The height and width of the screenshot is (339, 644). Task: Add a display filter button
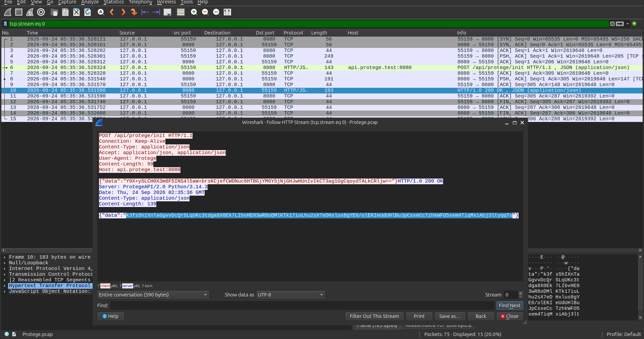[634, 24]
